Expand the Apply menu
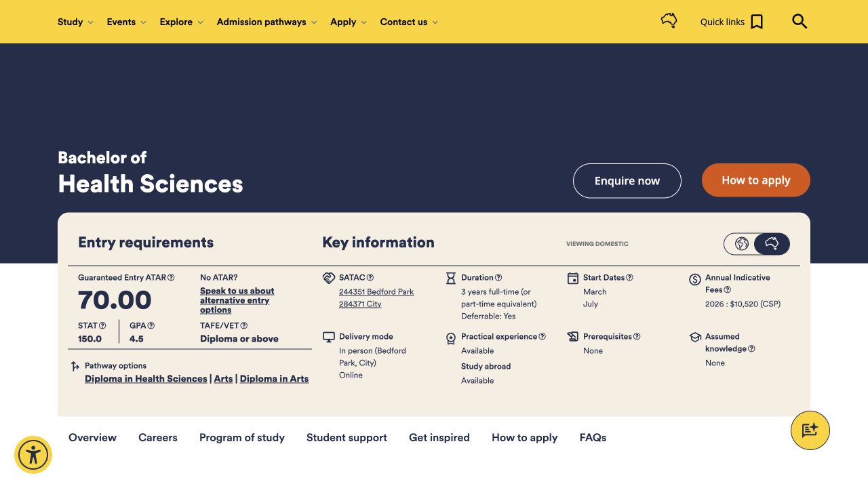868x488 pixels. 349,22
